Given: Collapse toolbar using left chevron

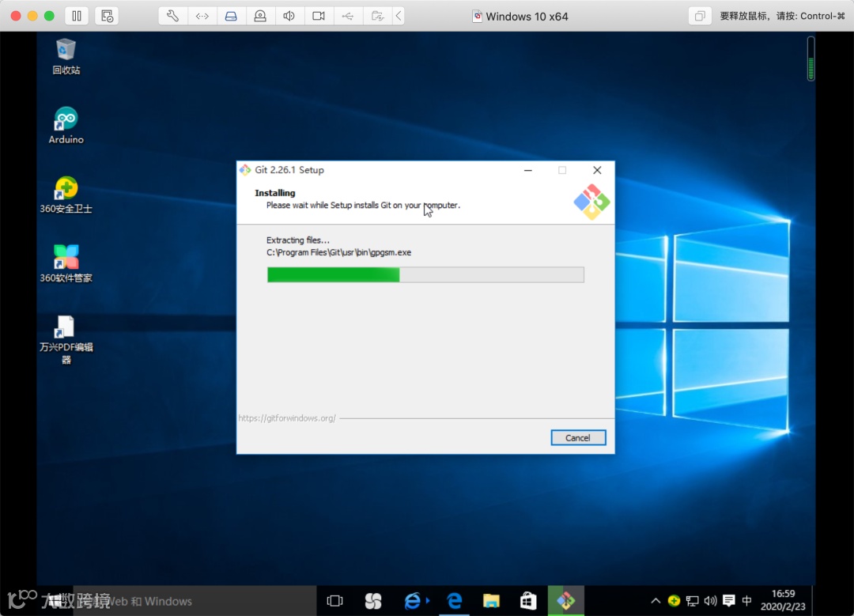Looking at the screenshot, I should coord(399,16).
